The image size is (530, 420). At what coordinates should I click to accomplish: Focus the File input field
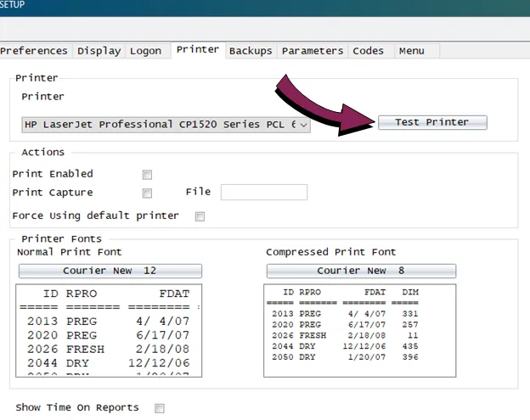pyautogui.click(x=264, y=192)
